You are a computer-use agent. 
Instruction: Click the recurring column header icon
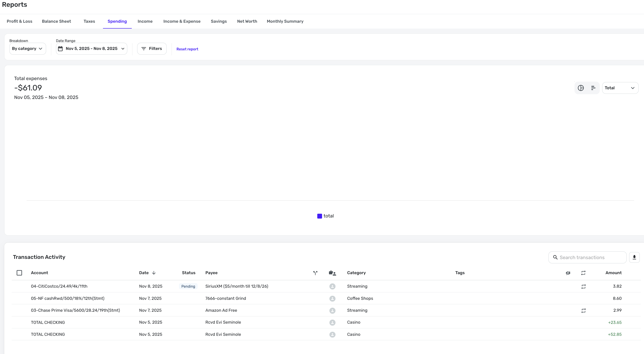(x=583, y=273)
